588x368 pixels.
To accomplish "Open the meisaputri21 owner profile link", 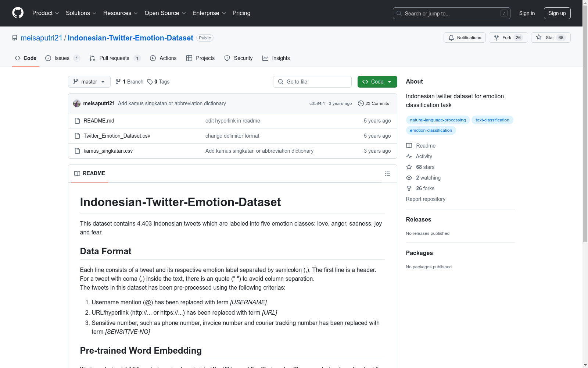I will (x=42, y=38).
